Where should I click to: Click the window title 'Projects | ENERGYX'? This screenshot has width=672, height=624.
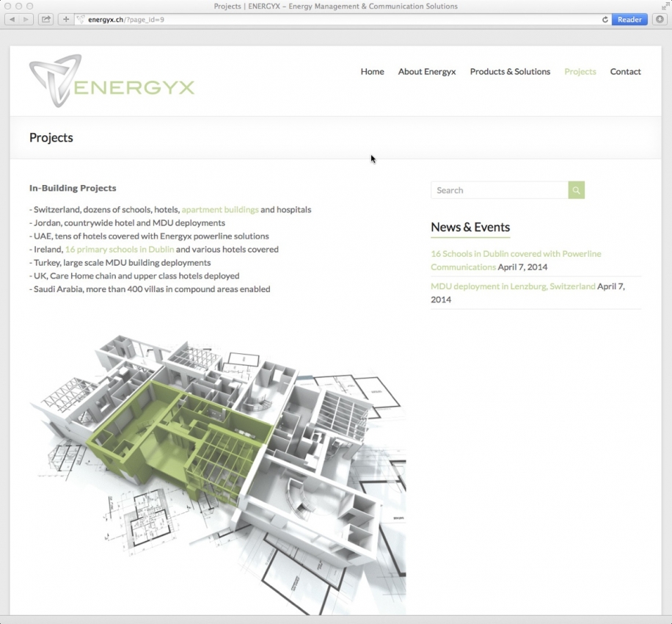click(x=335, y=6)
